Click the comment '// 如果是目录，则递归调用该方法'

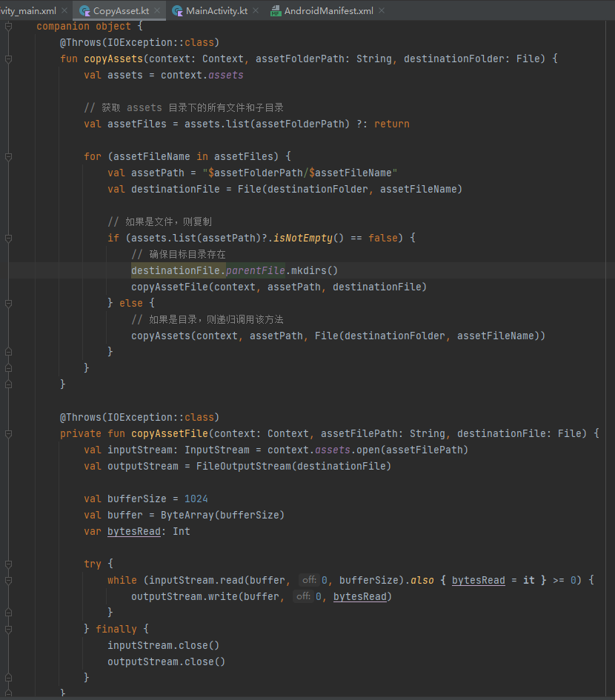coord(207,320)
